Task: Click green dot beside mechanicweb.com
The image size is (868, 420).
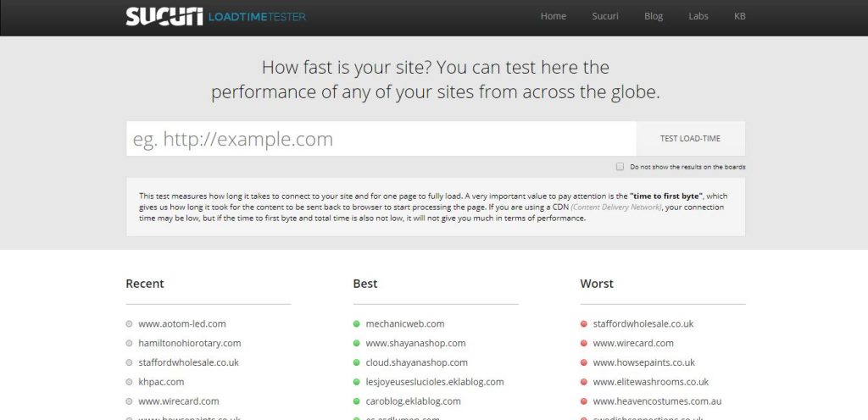Action: pyautogui.click(x=357, y=323)
